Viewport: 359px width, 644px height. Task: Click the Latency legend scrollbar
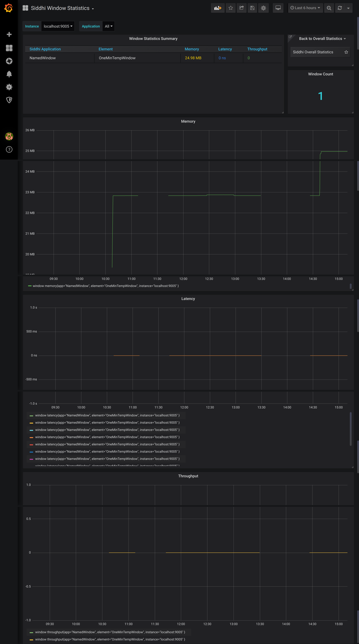[350, 429]
